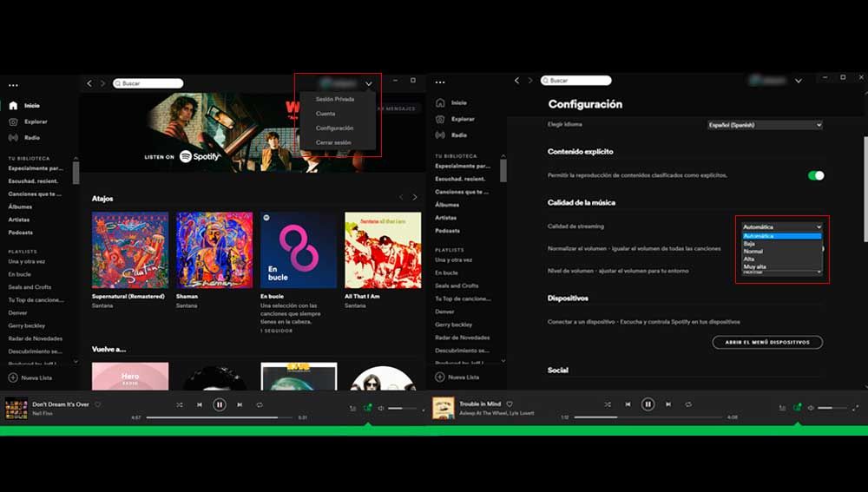Screen dimensions: 868x492
Task: Open play queue in left window
Action: (352, 409)
